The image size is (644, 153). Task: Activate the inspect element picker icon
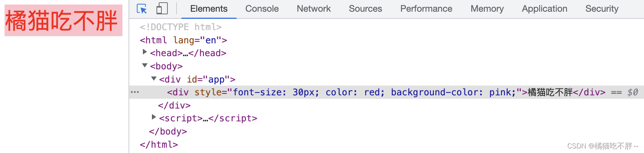142,9
